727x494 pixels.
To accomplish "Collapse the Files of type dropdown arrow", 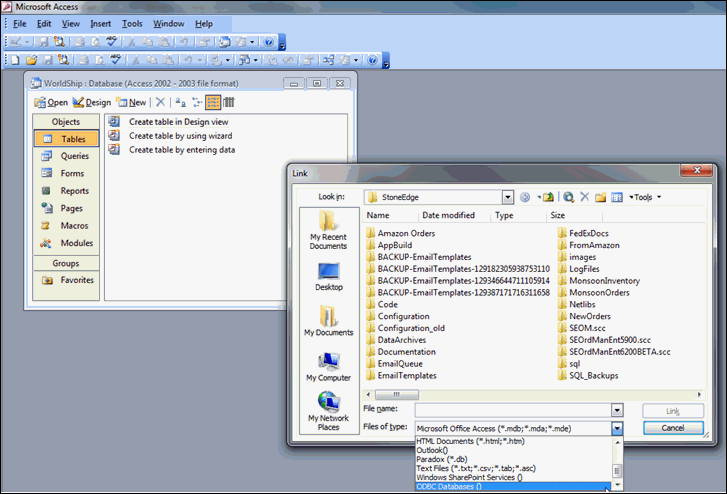I will [x=617, y=428].
